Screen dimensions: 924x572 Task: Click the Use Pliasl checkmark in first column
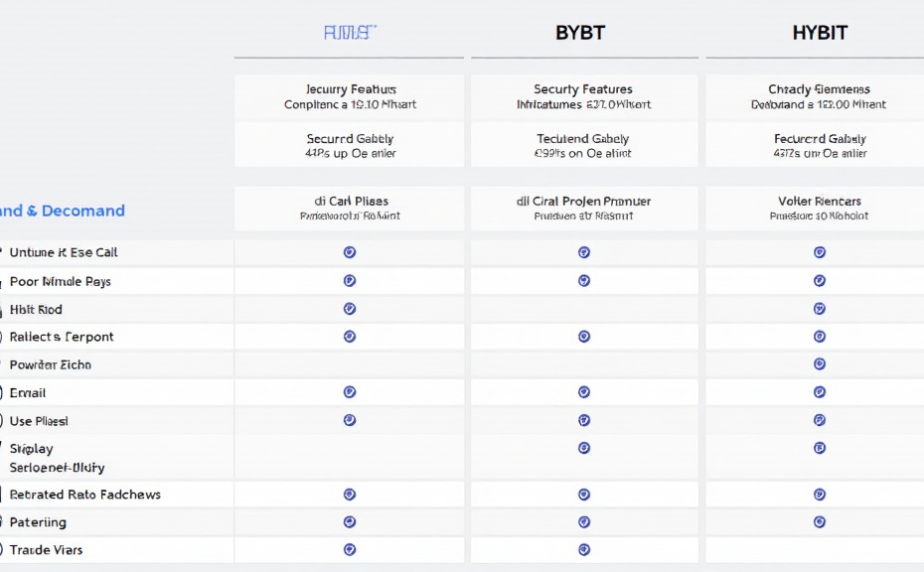tap(349, 420)
